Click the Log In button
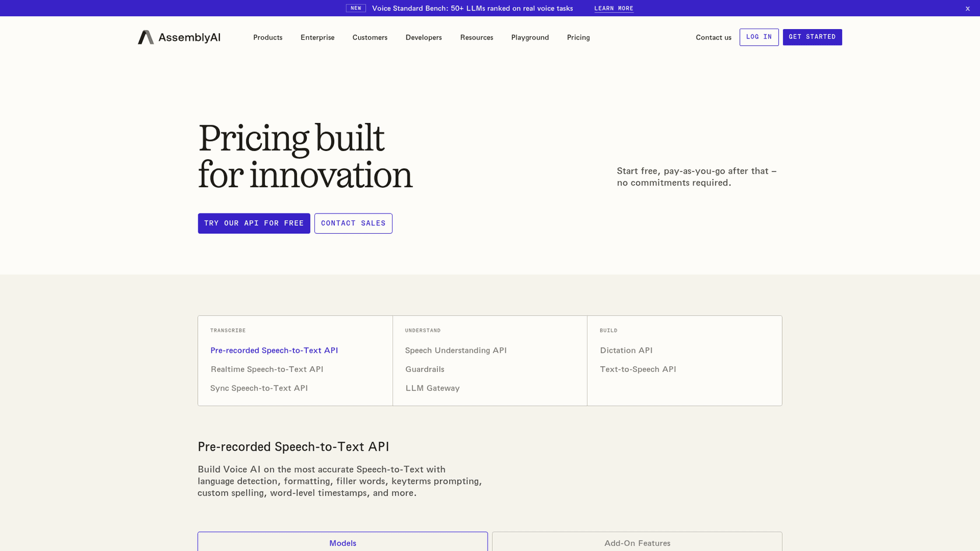Image resolution: width=980 pixels, height=551 pixels. coord(759,37)
